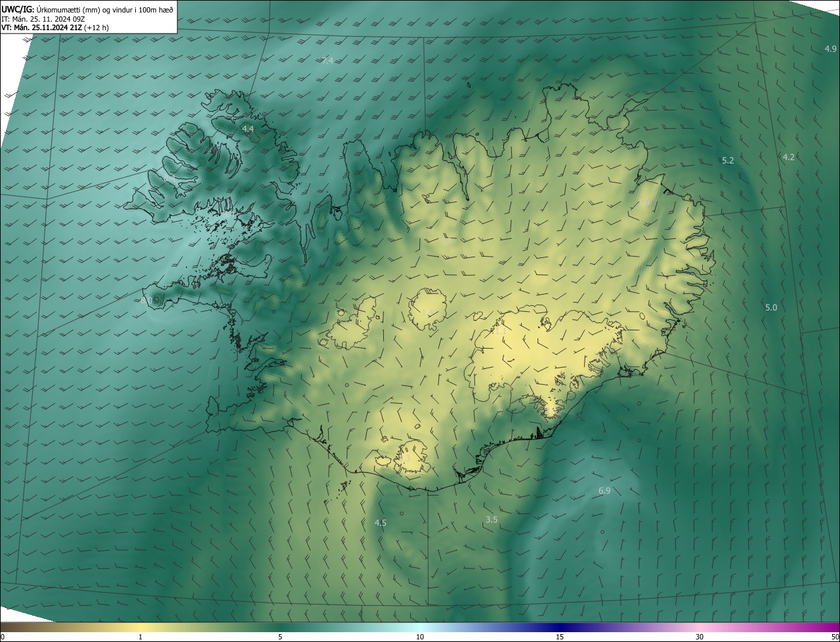
Task: Click the 1.1 value on Vatnajökull glacier
Action: coord(500,332)
